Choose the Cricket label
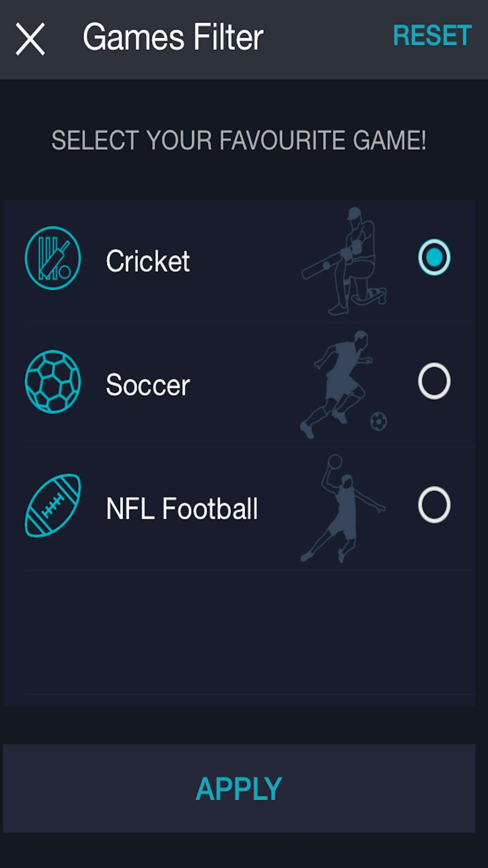This screenshot has height=868, width=488. (x=148, y=261)
